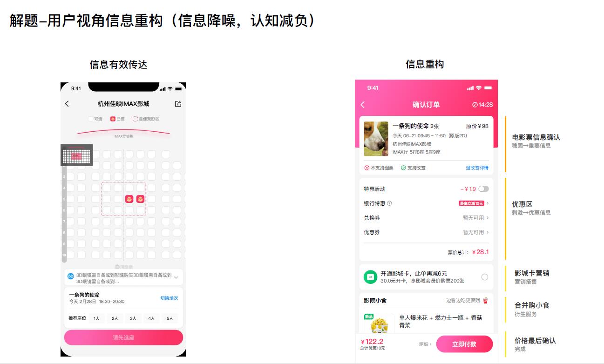604x364 pixels.
Task: Tap 立即付款 pay button
Action: [x=464, y=344]
